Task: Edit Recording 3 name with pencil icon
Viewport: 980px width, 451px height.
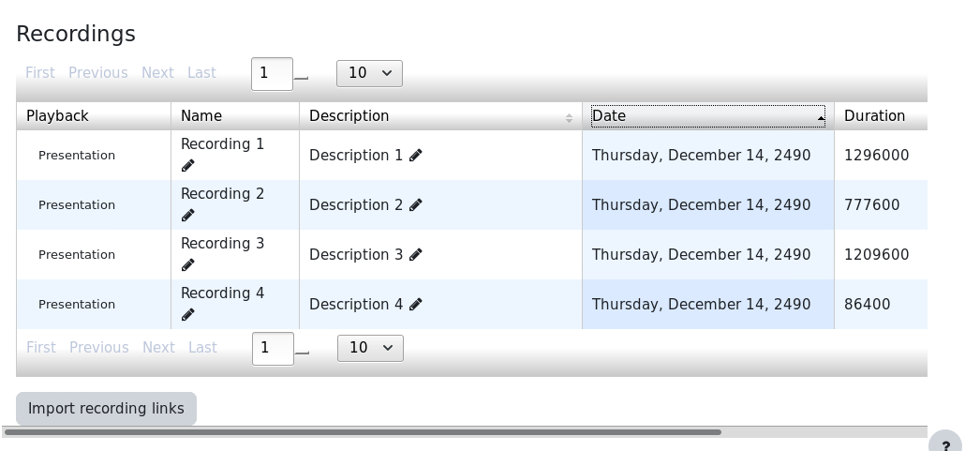Action: click(187, 265)
